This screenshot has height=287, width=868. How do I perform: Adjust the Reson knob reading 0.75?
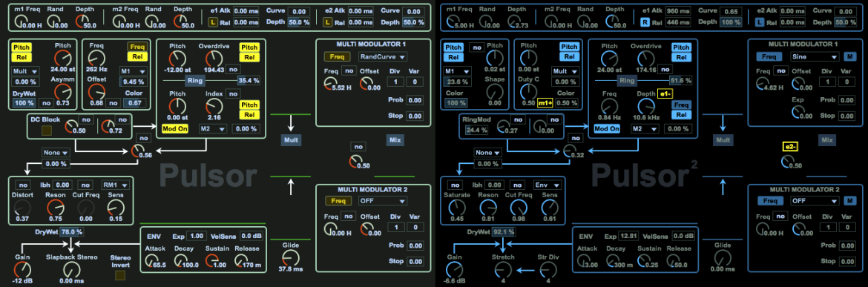[x=56, y=208]
